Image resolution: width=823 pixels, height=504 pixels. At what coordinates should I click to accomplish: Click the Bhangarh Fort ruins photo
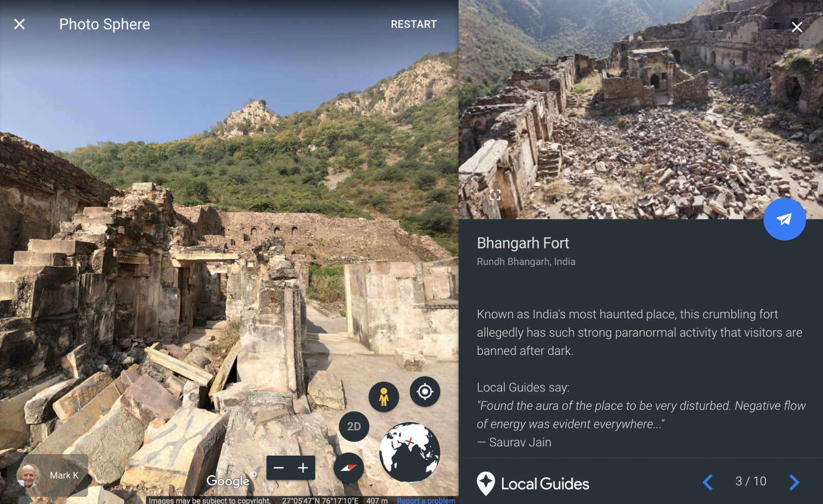click(641, 110)
